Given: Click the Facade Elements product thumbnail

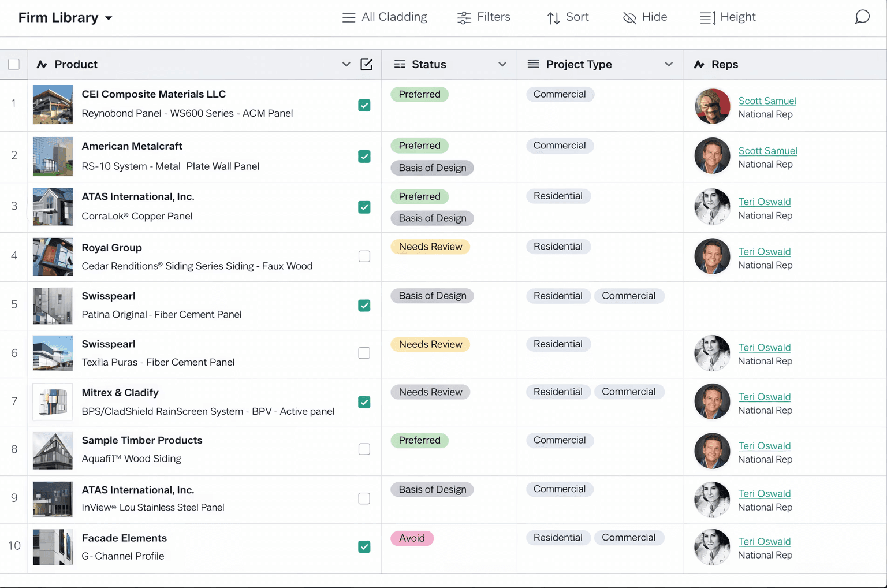Looking at the screenshot, I should (53, 547).
